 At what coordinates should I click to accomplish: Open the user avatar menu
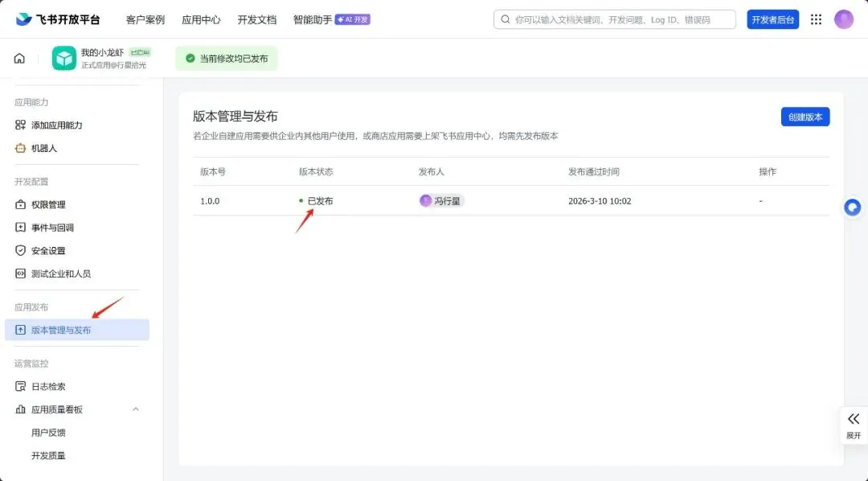[x=844, y=19]
